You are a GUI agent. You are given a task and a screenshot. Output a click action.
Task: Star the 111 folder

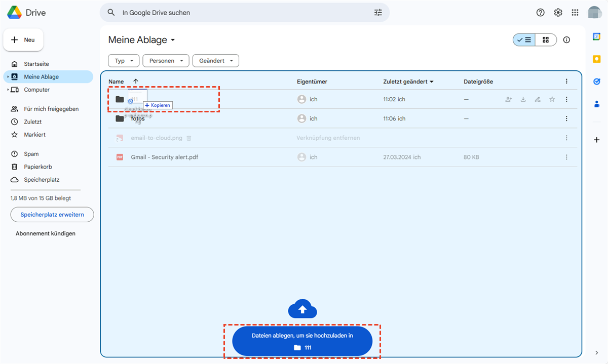click(552, 99)
